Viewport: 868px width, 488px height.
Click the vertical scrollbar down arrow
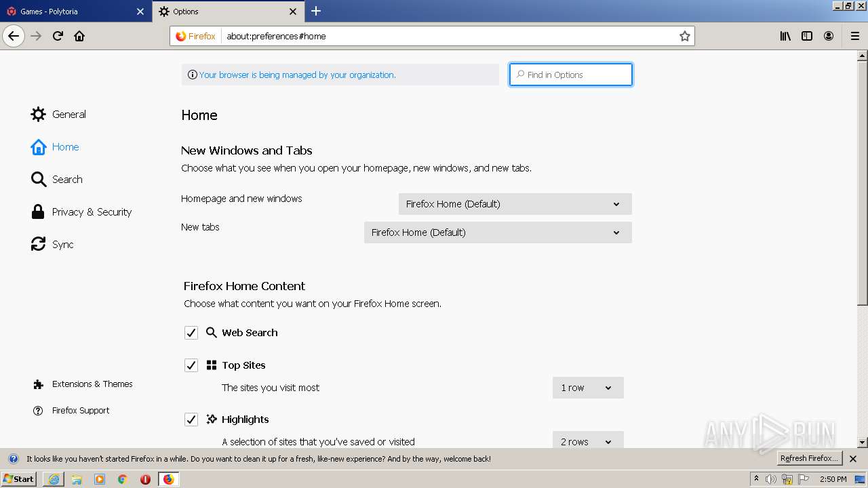[863, 443]
